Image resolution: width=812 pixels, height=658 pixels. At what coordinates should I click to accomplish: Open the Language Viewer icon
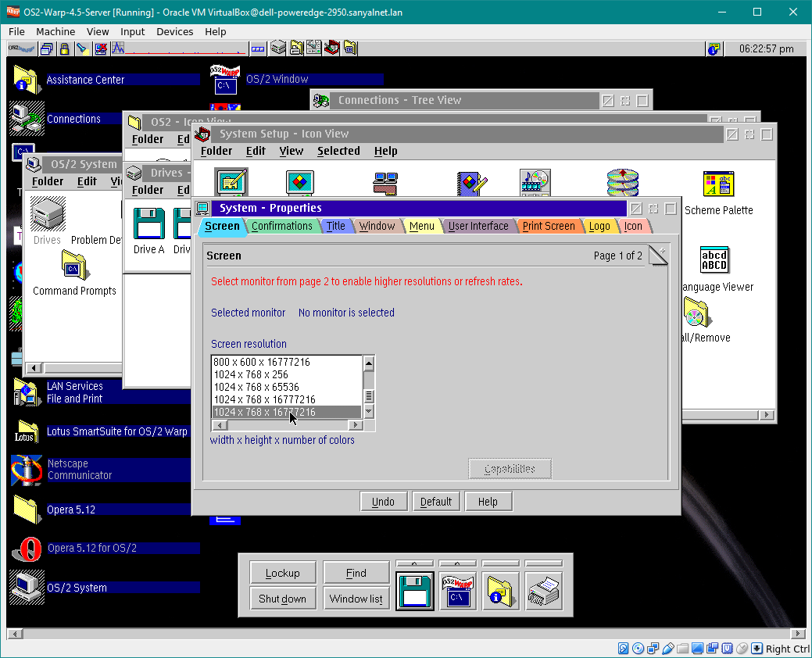[x=714, y=259]
